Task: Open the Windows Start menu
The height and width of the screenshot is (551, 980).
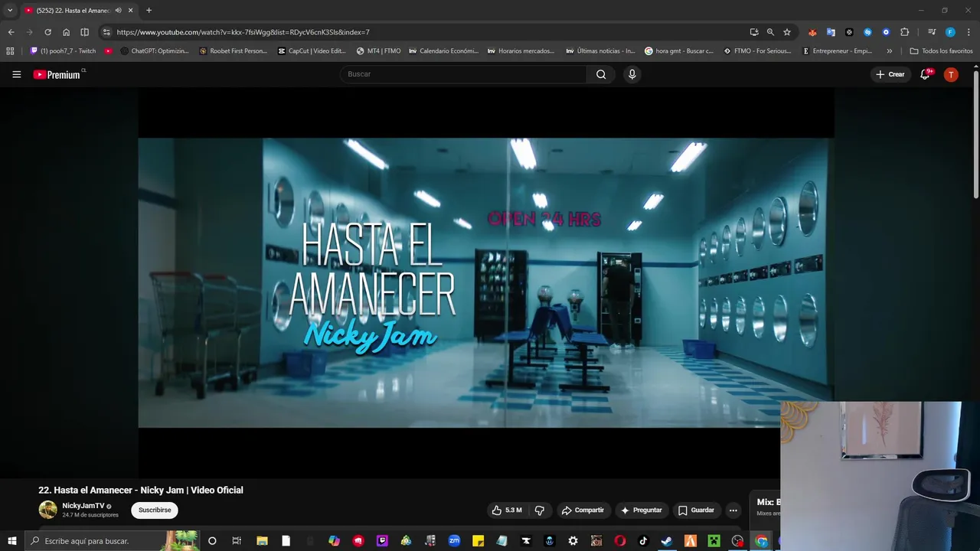Action: click(11, 541)
